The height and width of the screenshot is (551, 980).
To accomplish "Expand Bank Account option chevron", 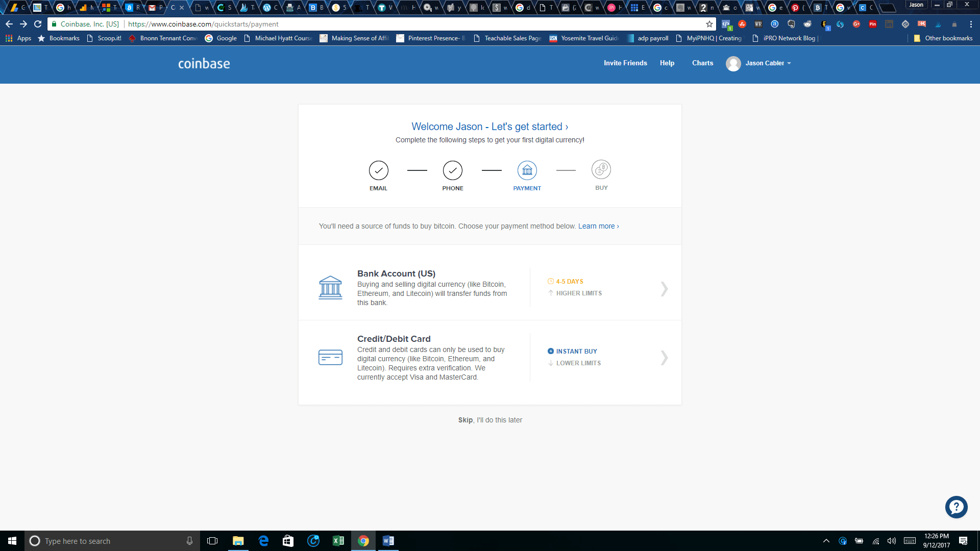I will [664, 289].
